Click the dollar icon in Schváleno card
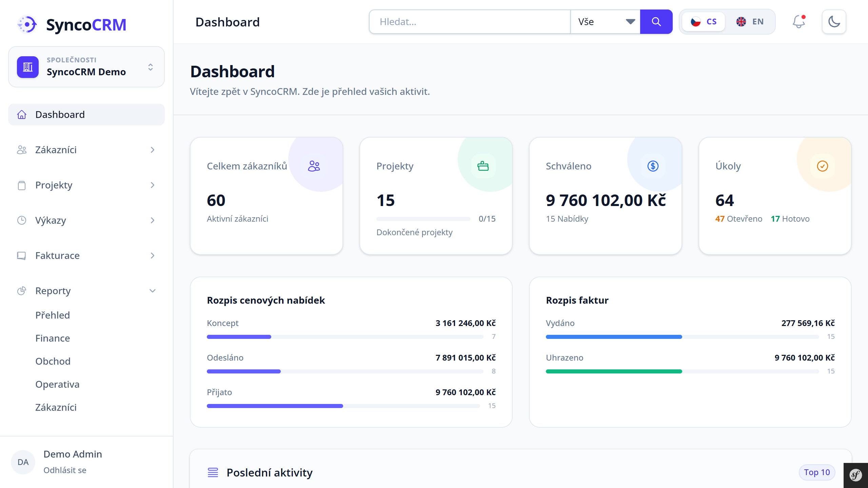 [653, 166]
